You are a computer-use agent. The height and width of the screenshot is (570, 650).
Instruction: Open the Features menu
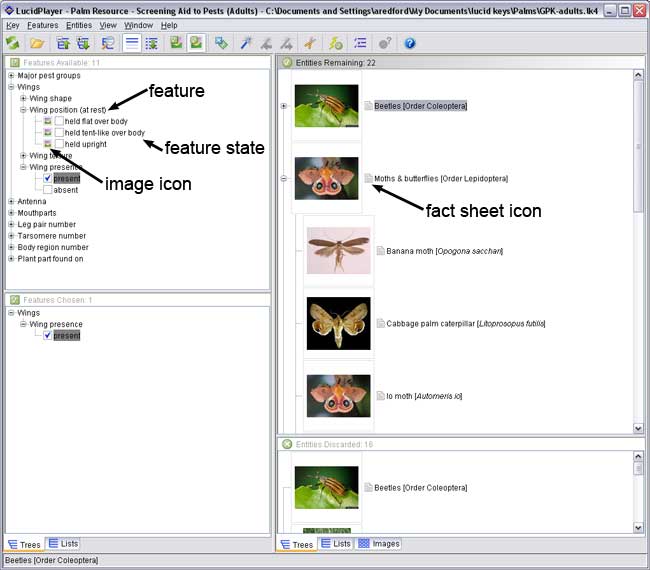tap(42, 25)
